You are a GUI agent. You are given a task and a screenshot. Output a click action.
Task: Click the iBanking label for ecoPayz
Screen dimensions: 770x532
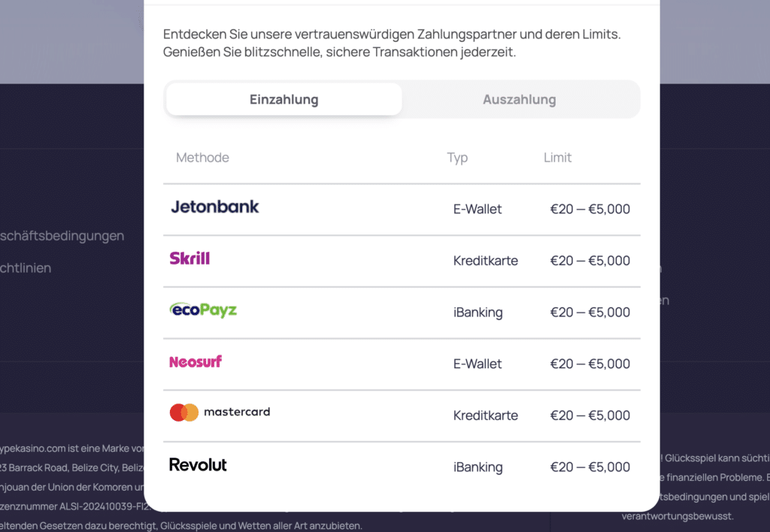[x=478, y=312]
